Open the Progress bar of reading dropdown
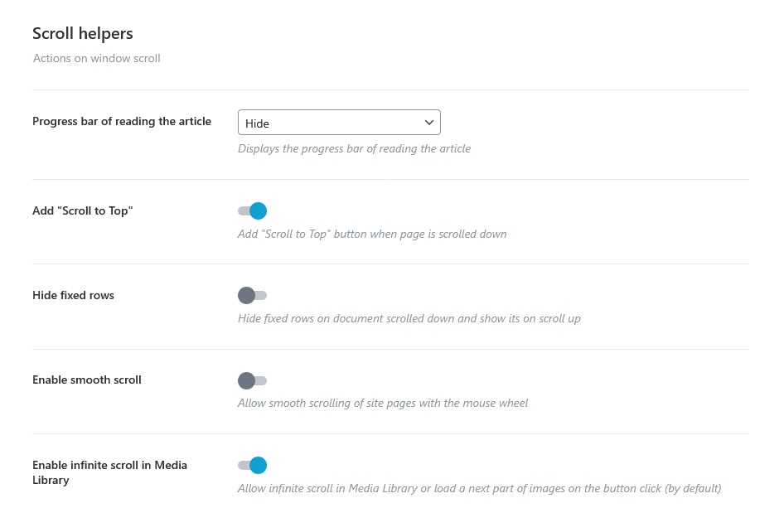 tap(339, 123)
